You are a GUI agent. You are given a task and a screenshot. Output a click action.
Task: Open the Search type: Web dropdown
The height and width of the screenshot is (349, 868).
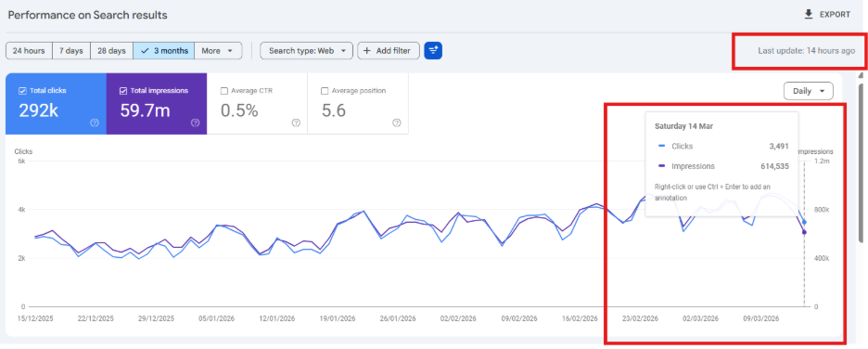pyautogui.click(x=306, y=50)
